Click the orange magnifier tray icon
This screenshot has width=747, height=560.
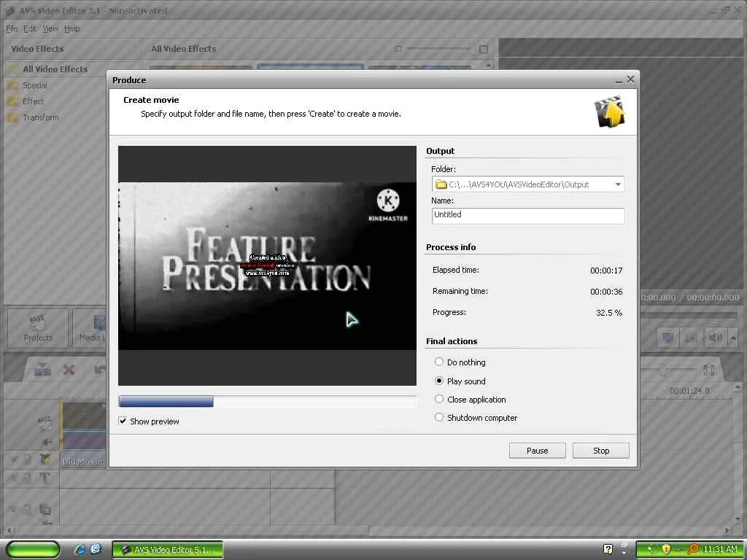(693, 550)
